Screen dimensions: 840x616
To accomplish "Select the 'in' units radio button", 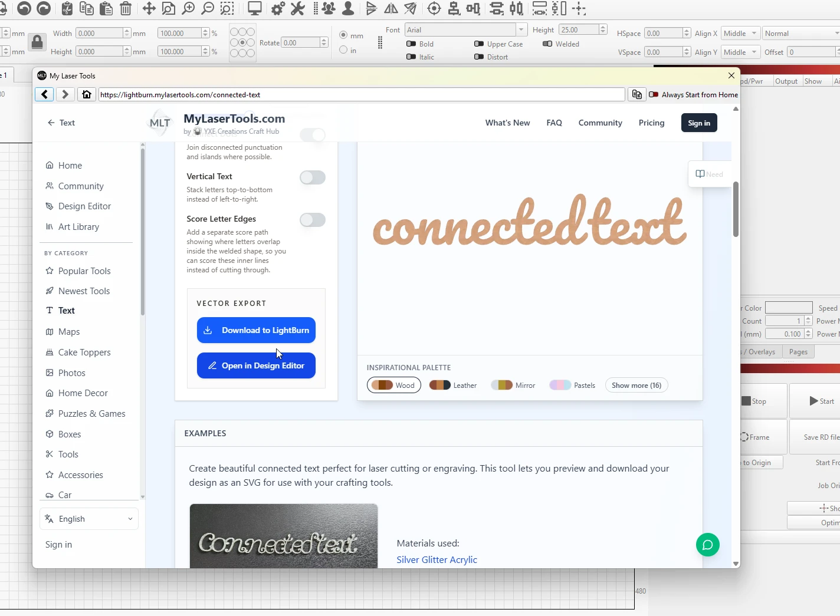I will coord(343,50).
